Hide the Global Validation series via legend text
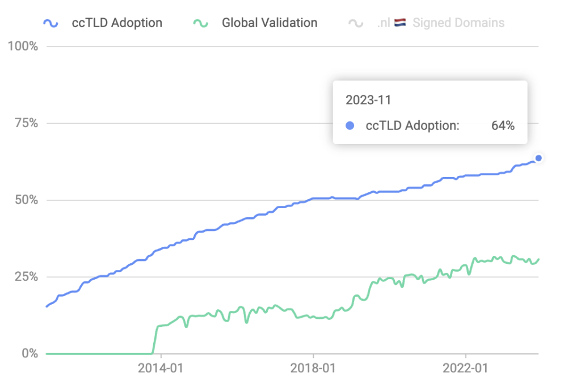This screenshot has width=581, height=392. click(270, 23)
